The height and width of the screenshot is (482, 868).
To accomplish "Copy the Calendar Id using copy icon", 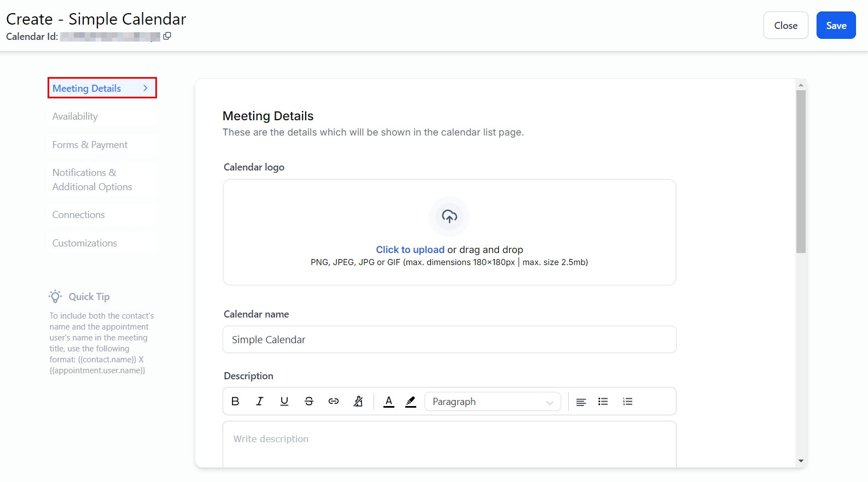I will [x=167, y=36].
